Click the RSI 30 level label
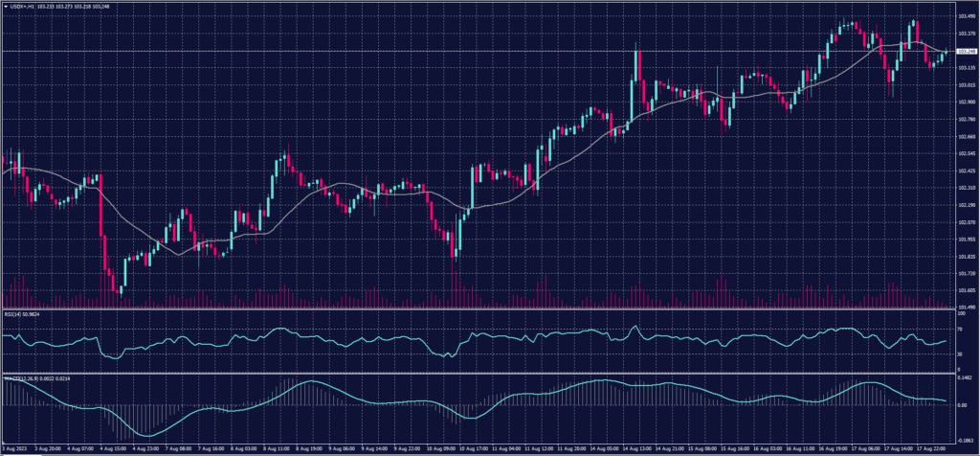This screenshot has width=980, height=456. 960,353
